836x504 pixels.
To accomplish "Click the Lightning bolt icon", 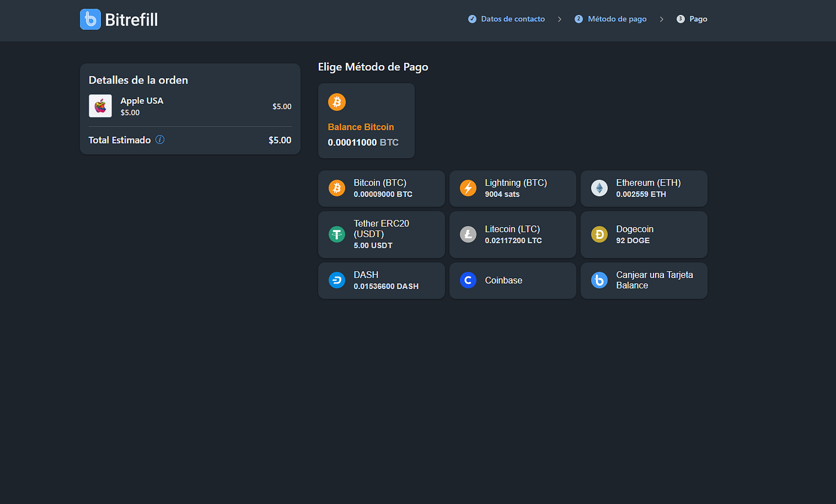I will (468, 188).
